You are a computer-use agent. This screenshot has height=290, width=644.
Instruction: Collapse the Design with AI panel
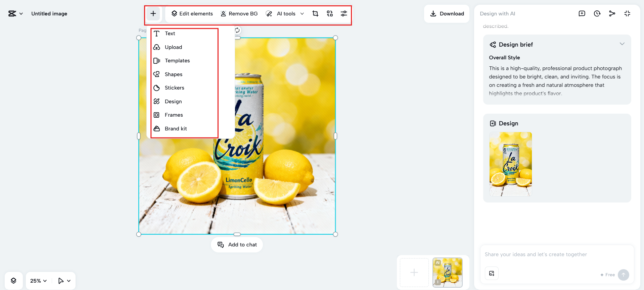[x=627, y=14]
